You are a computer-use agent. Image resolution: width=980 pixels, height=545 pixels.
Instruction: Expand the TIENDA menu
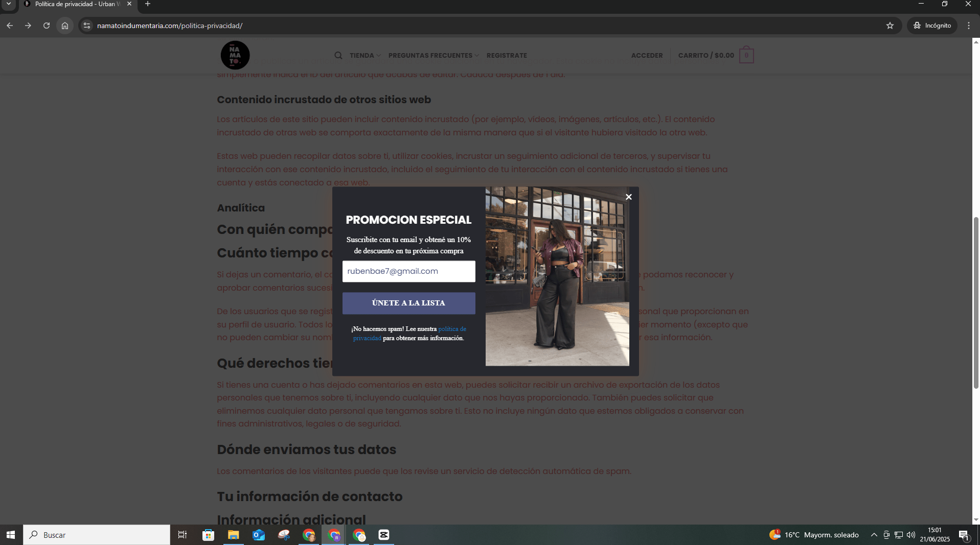pos(365,55)
